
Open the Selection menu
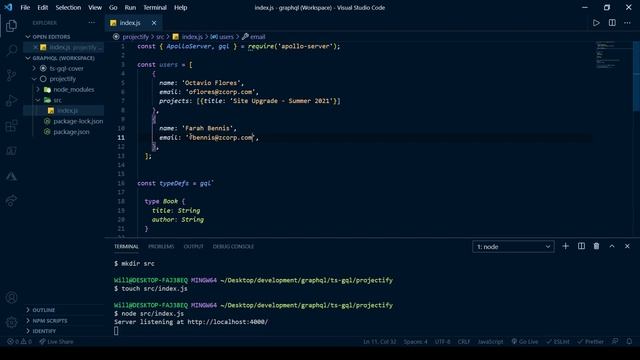tap(68, 7)
